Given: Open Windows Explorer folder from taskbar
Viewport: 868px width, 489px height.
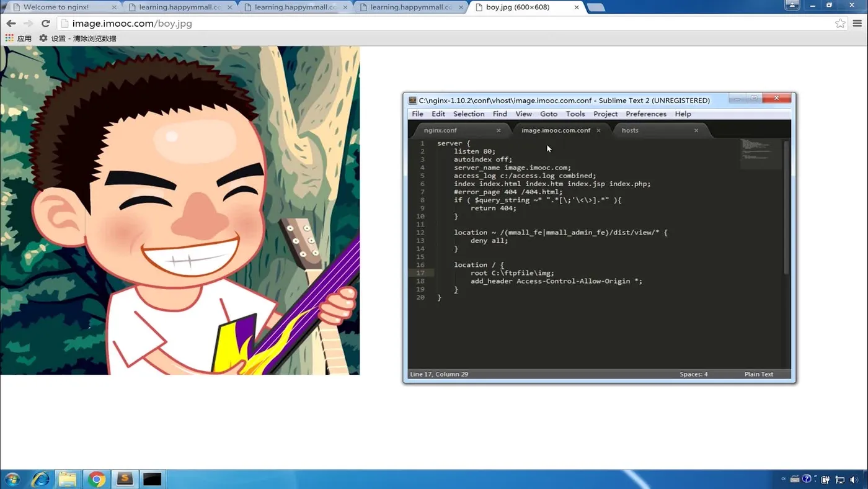Looking at the screenshot, I should [x=68, y=479].
